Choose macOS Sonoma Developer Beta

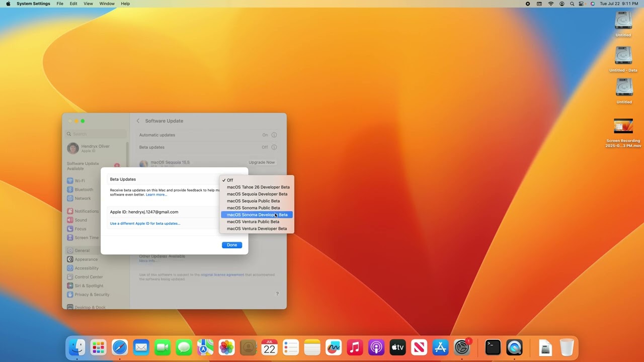click(x=257, y=215)
